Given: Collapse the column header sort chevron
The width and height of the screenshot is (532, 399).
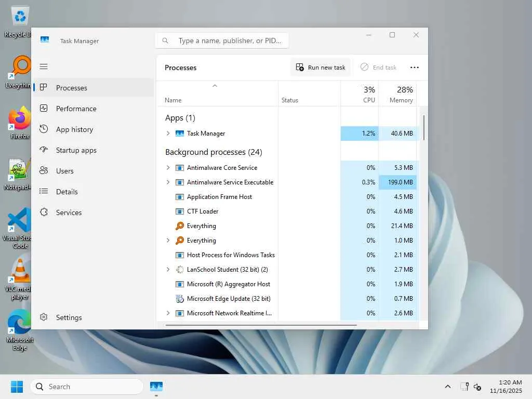Looking at the screenshot, I should coord(215,86).
